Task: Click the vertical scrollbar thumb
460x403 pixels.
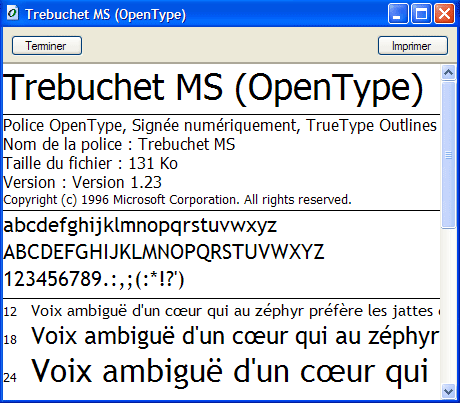Action: tap(449, 155)
